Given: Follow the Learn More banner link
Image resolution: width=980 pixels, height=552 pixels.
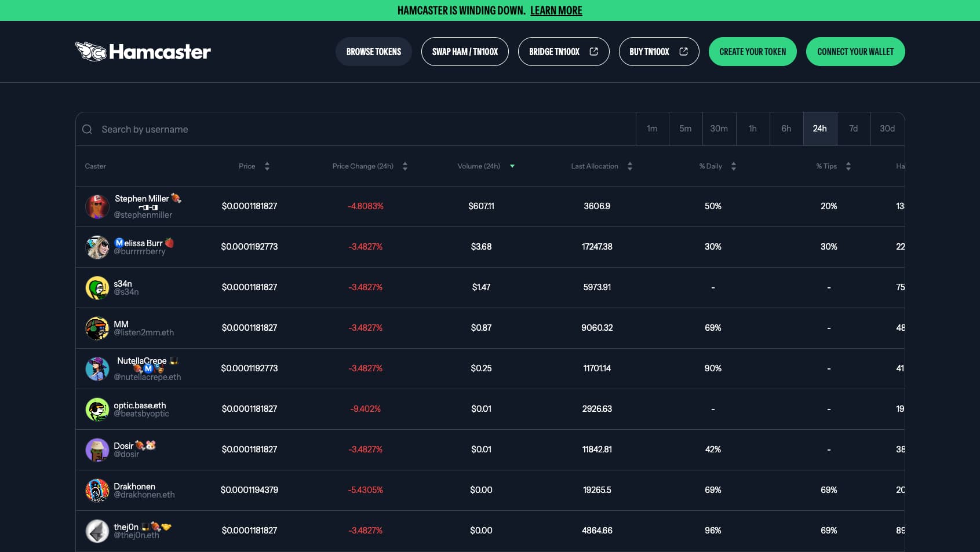Looking at the screenshot, I should 556,10.
